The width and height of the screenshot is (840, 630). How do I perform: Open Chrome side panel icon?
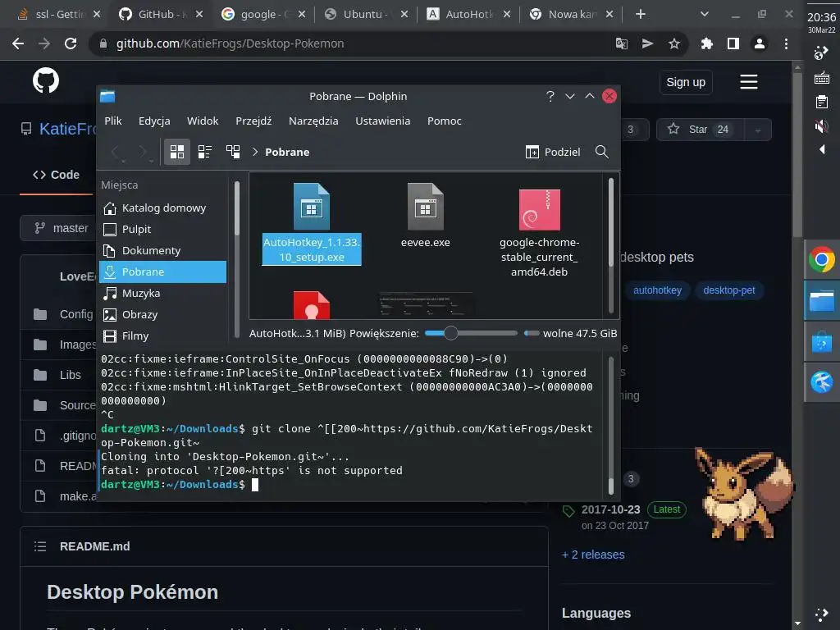733,44
